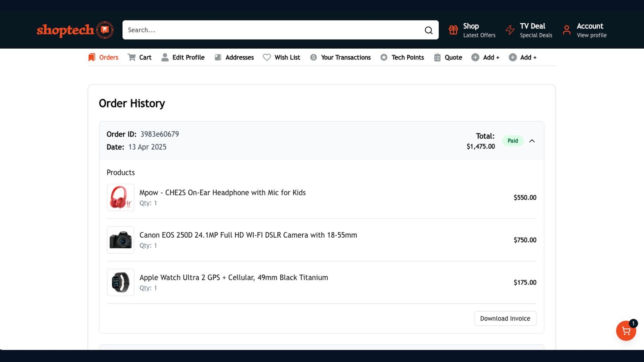Click order ID 3983e60679

coord(160,134)
